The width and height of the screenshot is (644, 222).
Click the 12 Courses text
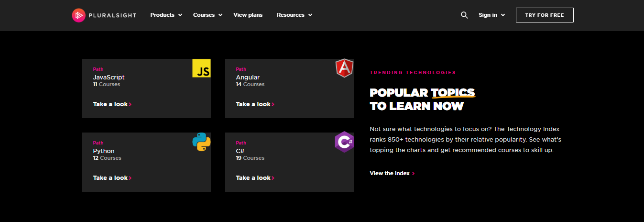coord(107,158)
